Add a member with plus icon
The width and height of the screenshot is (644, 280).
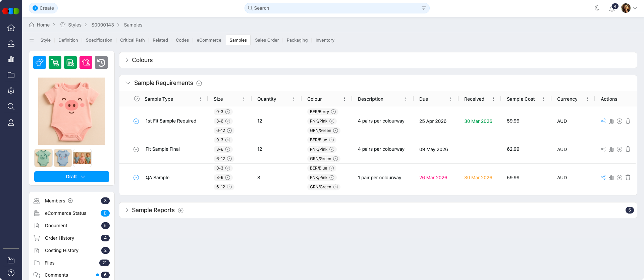point(70,201)
